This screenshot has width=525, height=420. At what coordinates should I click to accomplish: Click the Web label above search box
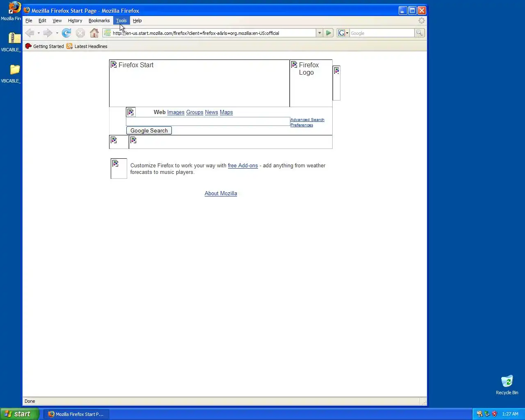coord(160,112)
